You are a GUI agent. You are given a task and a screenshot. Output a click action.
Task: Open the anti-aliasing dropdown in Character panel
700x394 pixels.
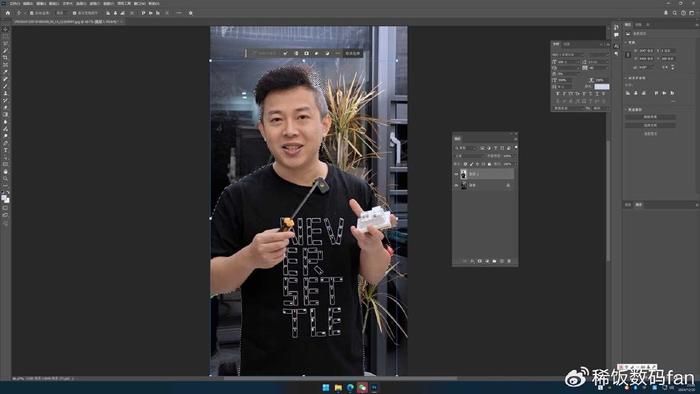click(600, 108)
